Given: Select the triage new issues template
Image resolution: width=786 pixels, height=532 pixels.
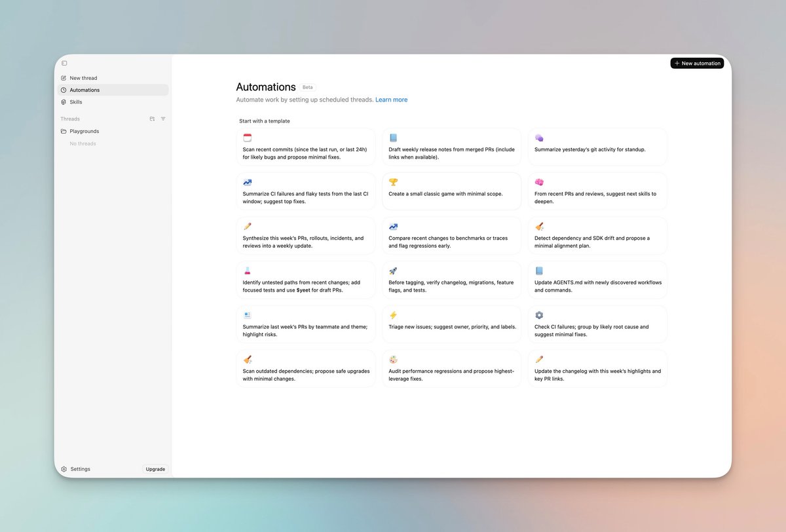Looking at the screenshot, I should 451,324.
